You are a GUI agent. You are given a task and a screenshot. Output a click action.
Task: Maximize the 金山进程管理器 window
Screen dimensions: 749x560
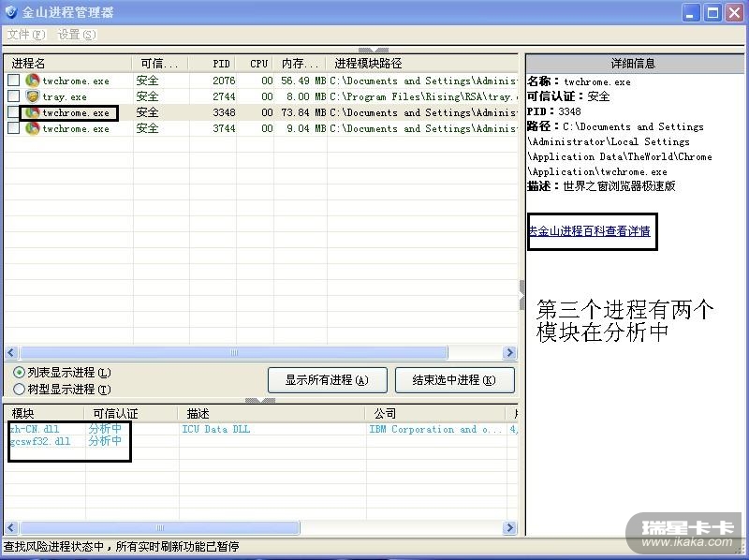(712, 13)
